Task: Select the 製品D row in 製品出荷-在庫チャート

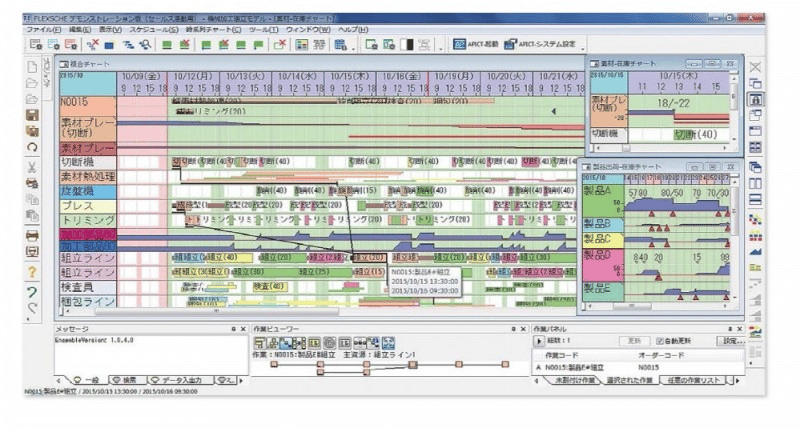Action: pos(603,265)
